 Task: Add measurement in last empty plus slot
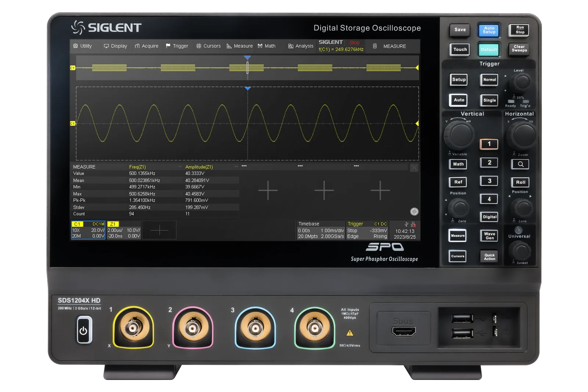coord(380,190)
